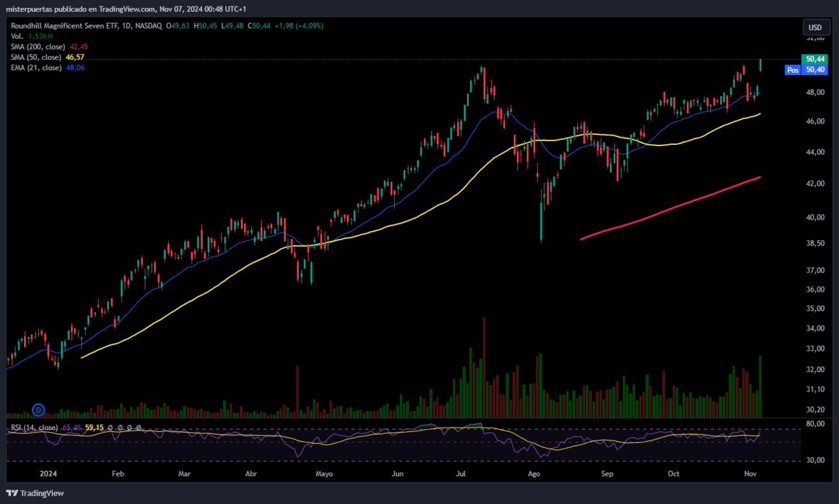Screen dimensions: 839x504
Task: Click the 40,00 price axis label
Action: coord(815,218)
